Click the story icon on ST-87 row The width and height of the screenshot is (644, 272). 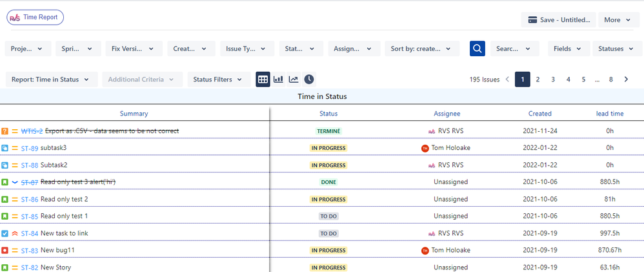point(5,182)
